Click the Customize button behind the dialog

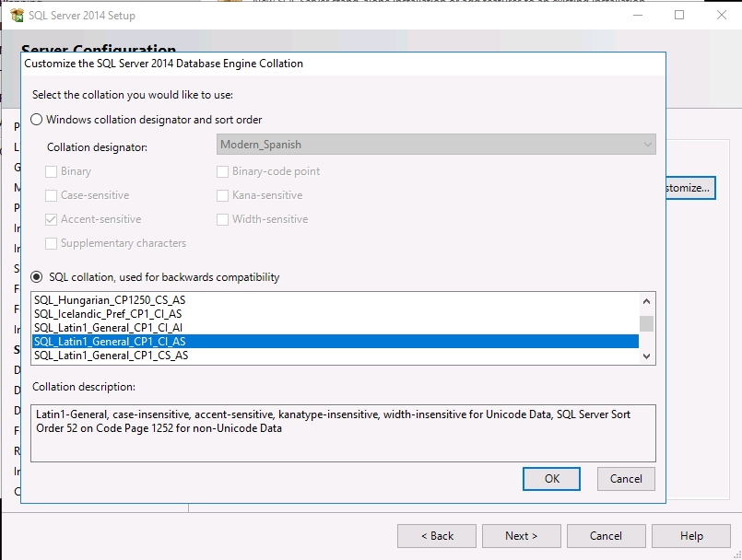click(690, 188)
